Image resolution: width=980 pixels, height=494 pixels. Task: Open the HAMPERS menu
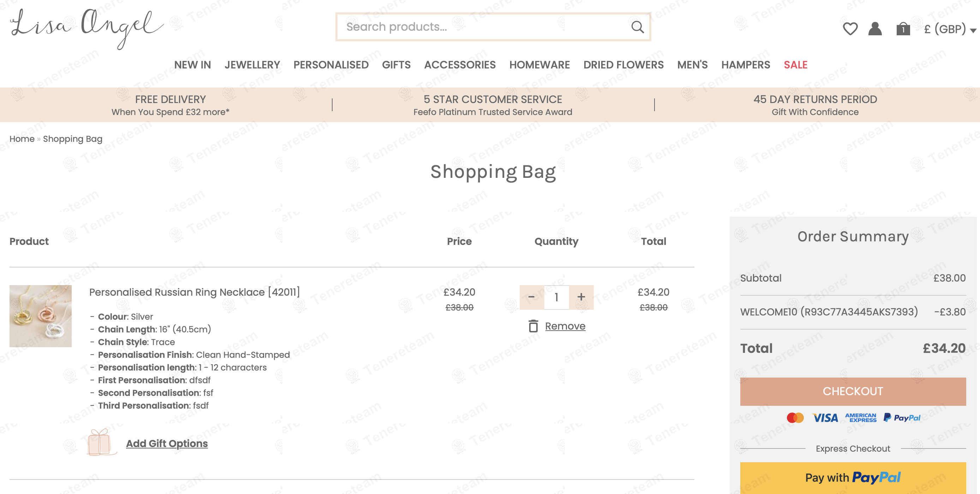(x=746, y=65)
